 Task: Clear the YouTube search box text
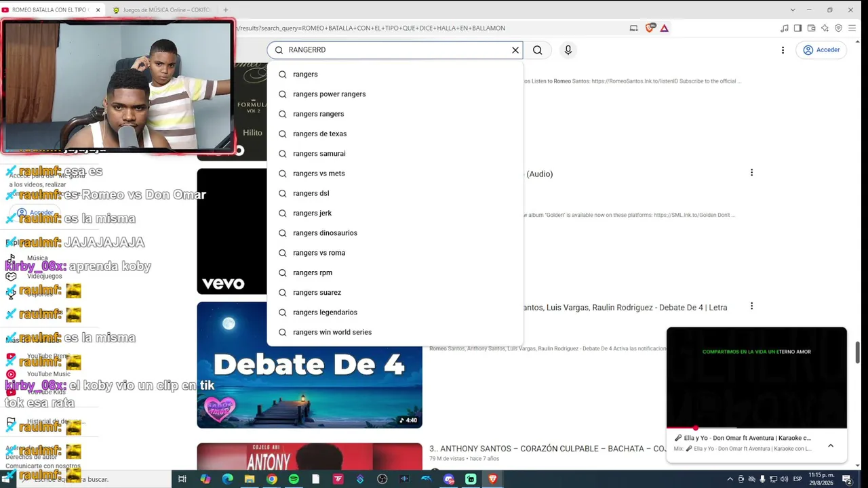[x=515, y=49]
